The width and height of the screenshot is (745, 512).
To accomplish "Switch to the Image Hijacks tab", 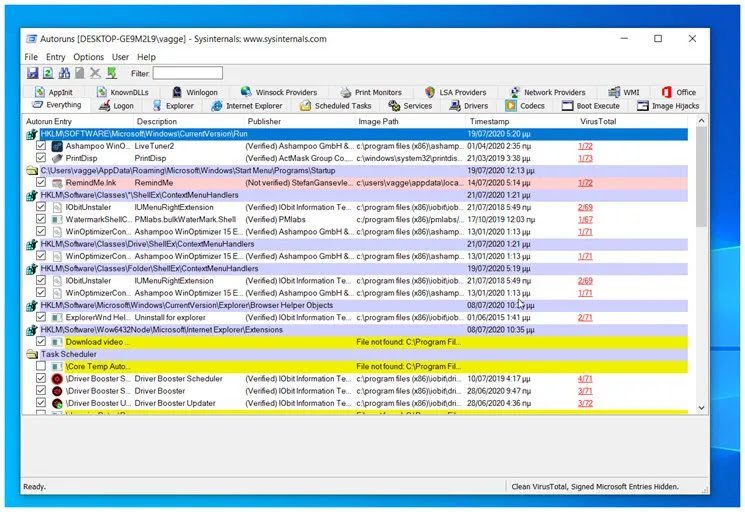I will pos(668,106).
